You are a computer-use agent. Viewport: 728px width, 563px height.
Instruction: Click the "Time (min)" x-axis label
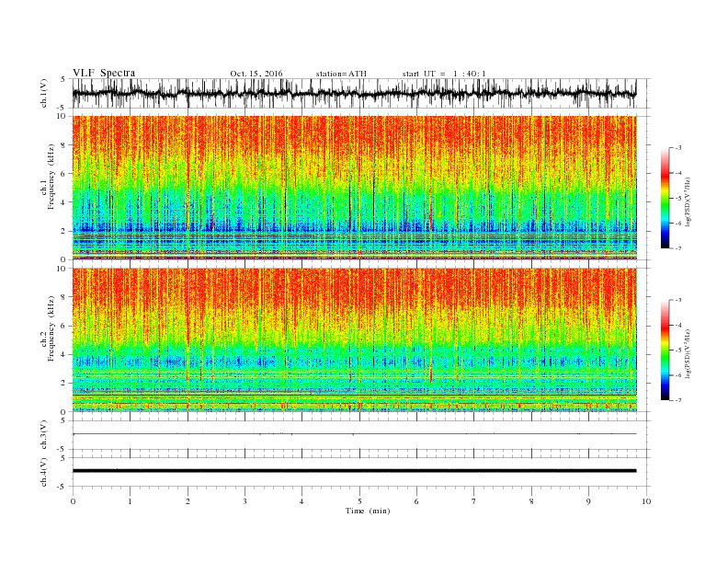pos(368,511)
